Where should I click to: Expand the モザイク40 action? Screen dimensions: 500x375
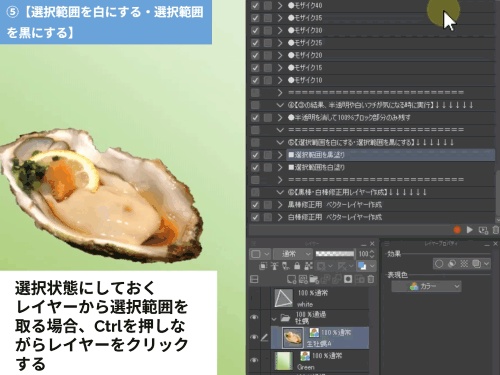pyautogui.click(x=280, y=5)
